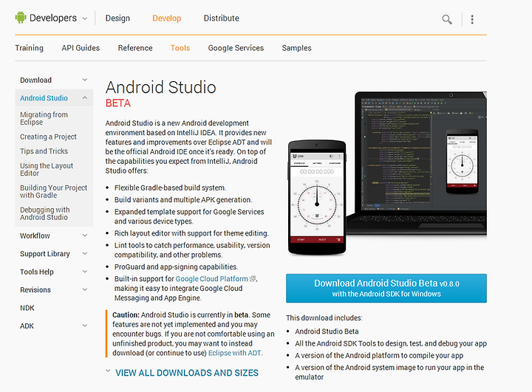This screenshot has width=532, height=392.
Task: Click the Workflow sidebar heading
Action: (35, 235)
